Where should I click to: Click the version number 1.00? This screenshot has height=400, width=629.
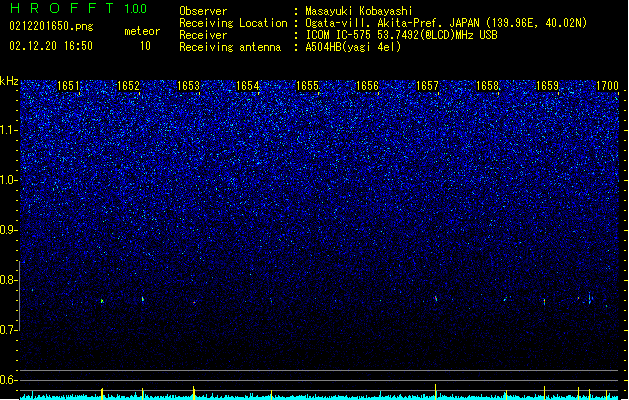click(x=136, y=9)
